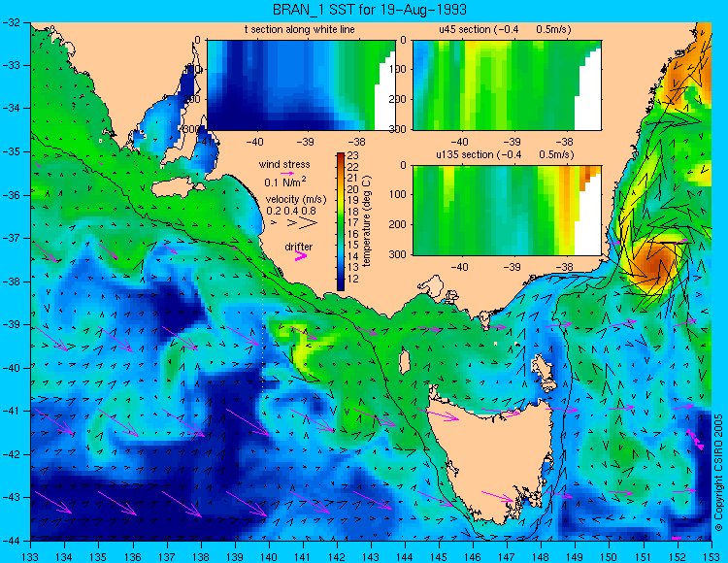This screenshot has width=728, height=563.
Task: Click the '144' longitude label on bottom axis
Action: [405, 556]
